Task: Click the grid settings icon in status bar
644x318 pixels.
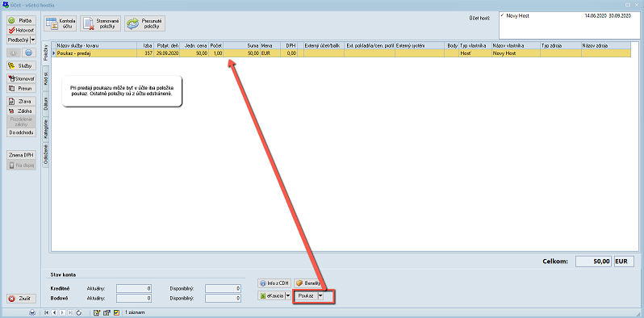Action: (x=107, y=313)
